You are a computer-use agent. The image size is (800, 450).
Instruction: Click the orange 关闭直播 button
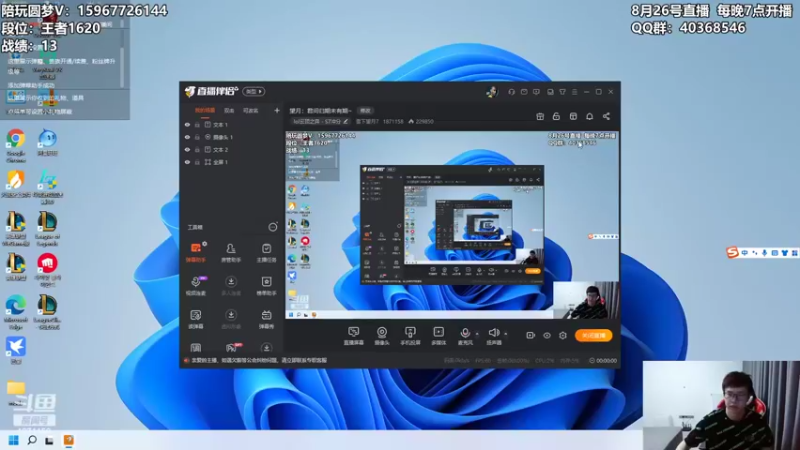[x=593, y=335]
